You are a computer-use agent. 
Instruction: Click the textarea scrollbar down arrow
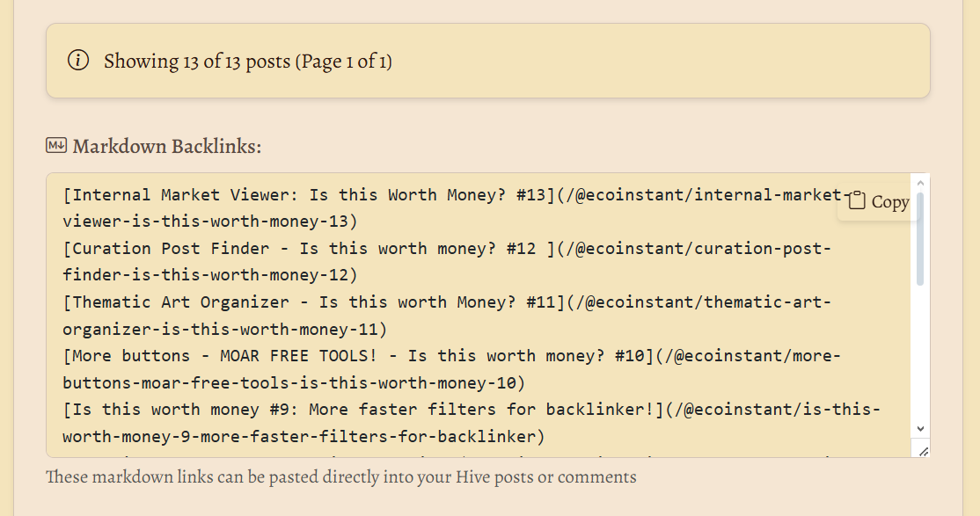tap(920, 428)
